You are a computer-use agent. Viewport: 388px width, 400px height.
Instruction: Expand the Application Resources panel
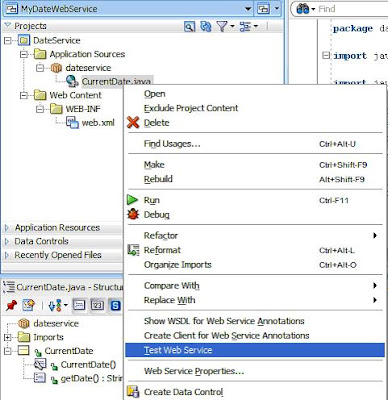click(x=7, y=228)
